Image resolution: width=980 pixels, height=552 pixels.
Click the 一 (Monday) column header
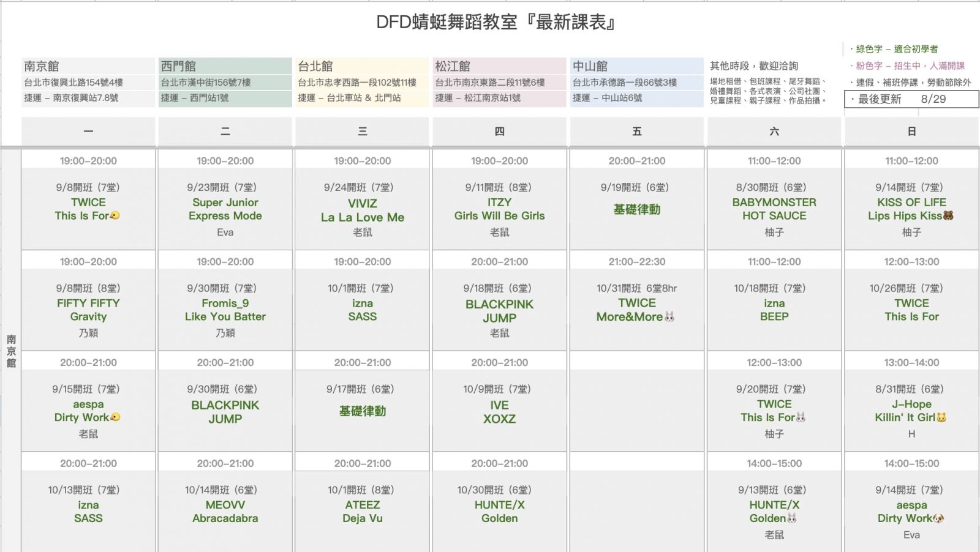point(88,132)
